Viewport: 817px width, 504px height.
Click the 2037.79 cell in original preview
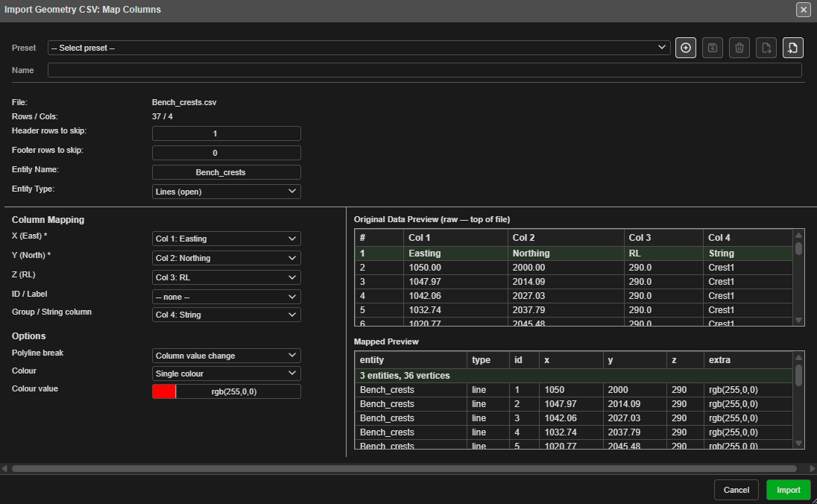[x=566, y=309]
